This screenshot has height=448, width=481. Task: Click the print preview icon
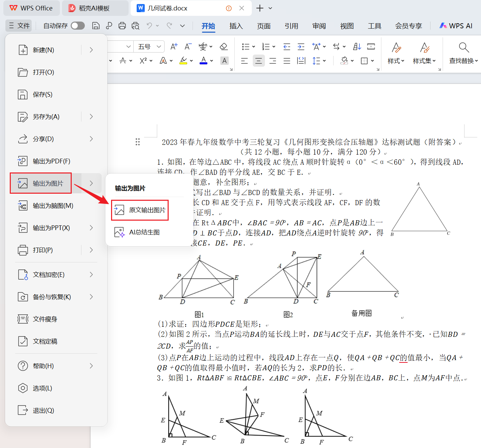coord(135,26)
